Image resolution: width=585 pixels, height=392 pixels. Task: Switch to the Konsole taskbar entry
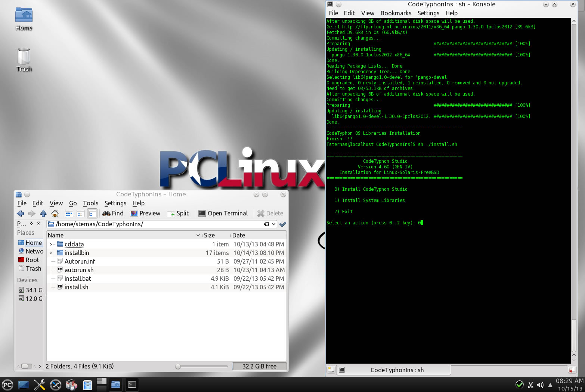pyautogui.click(x=132, y=385)
